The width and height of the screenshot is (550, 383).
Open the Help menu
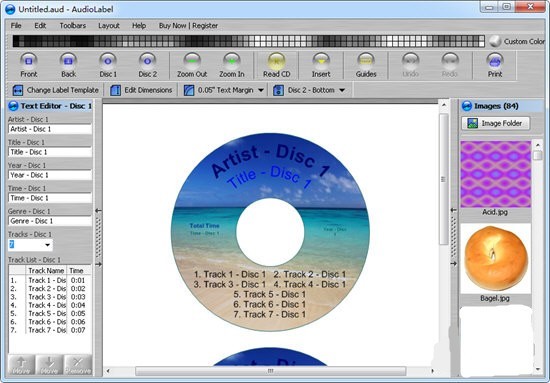tap(139, 26)
